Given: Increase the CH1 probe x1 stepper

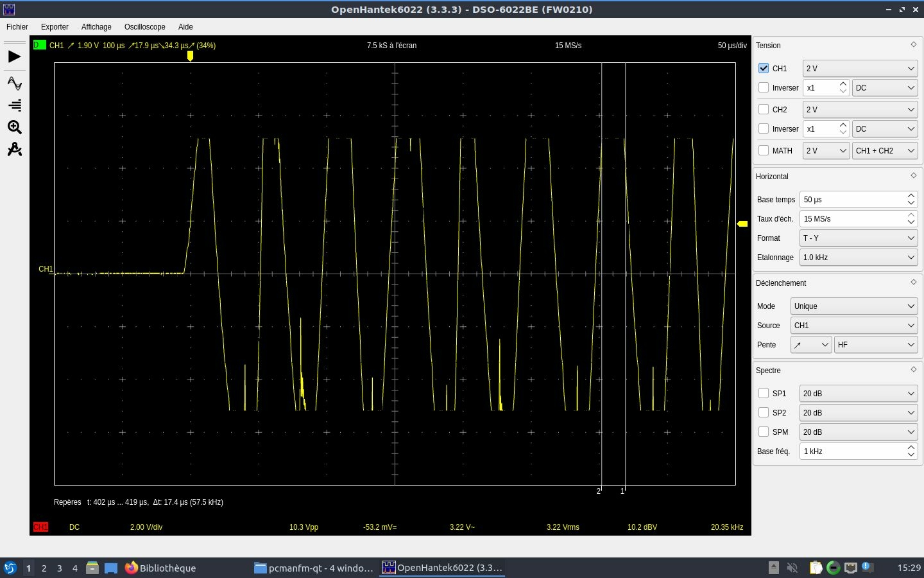Looking at the screenshot, I should [843, 83].
